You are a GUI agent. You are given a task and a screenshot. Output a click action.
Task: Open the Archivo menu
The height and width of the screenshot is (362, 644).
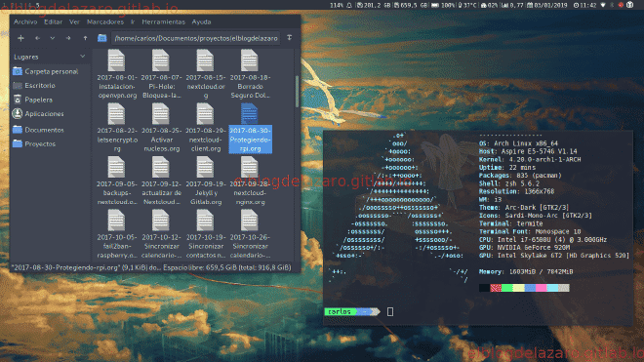pyautogui.click(x=25, y=21)
